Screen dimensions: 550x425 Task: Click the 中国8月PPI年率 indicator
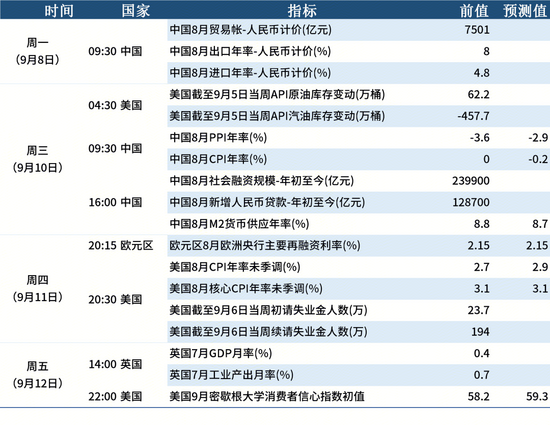tap(218, 137)
